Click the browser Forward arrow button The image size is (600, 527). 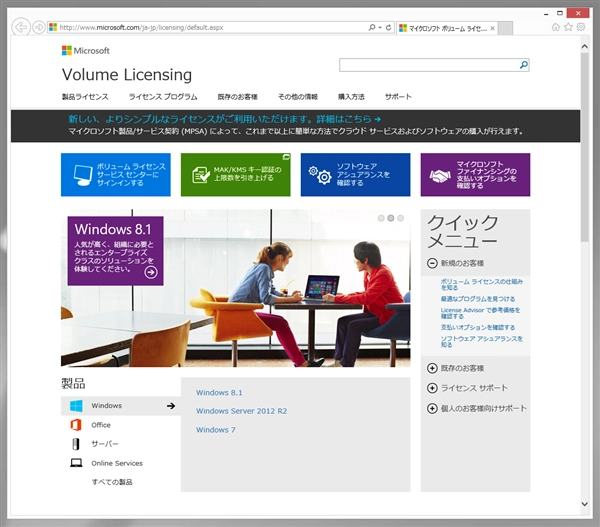coord(39,28)
